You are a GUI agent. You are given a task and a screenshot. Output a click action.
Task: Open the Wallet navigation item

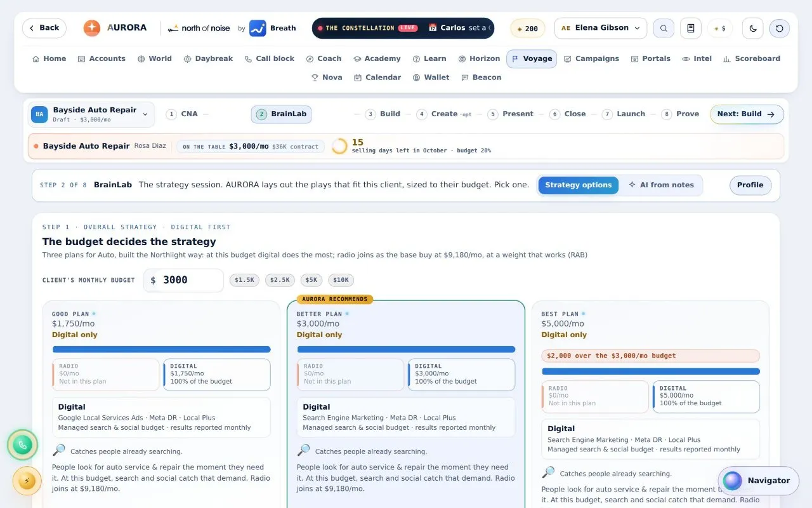(431, 77)
